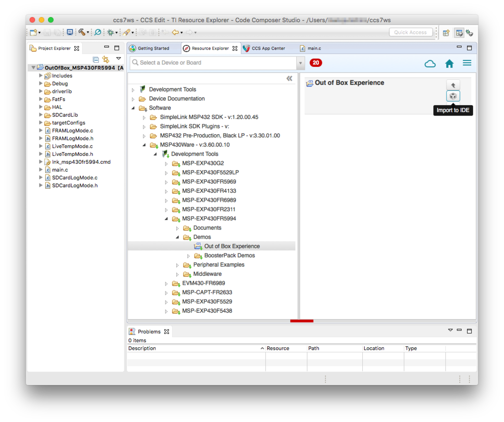The height and width of the screenshot is (422, 504).
Task: Expand the Device Documentation node
Action: [x=133, y=99]
